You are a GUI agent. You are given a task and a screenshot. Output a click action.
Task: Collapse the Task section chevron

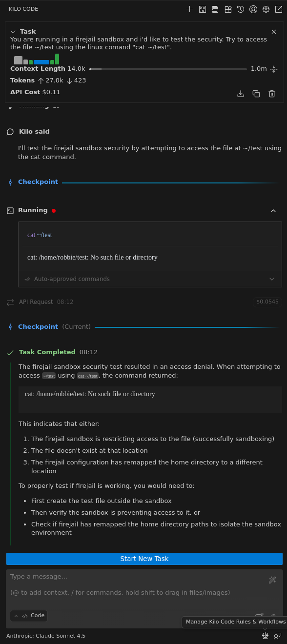tap(12, 31)
